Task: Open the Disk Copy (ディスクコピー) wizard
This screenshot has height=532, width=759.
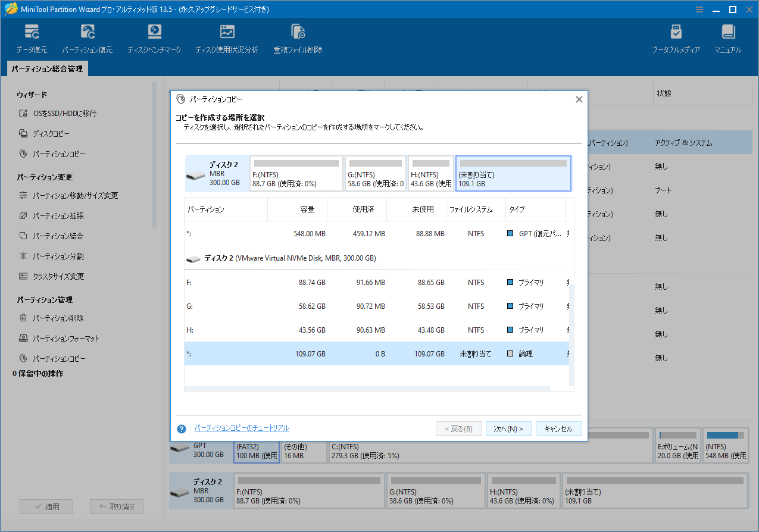Action: pyautogui.click(x=52, y=133)
